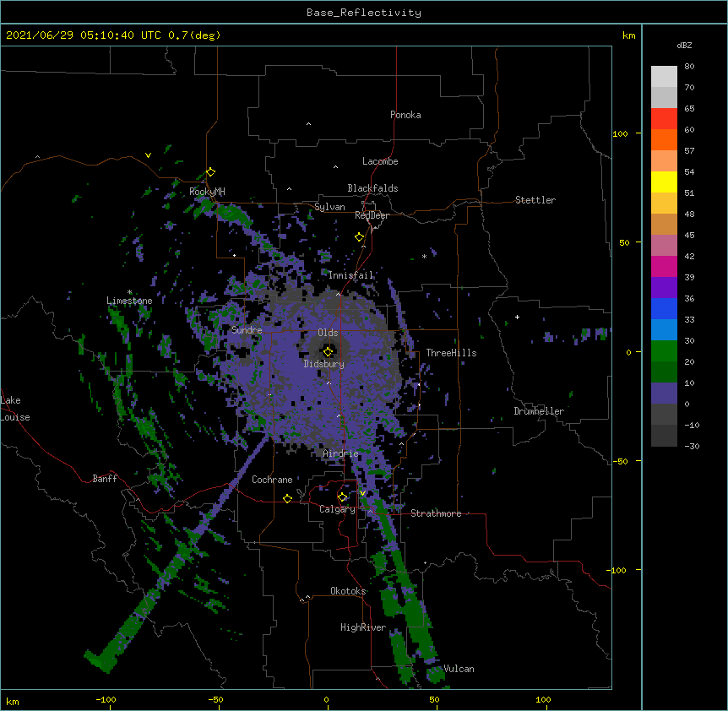
Task: Click the Ponoka city label
Action: click(x=405, y=115)
